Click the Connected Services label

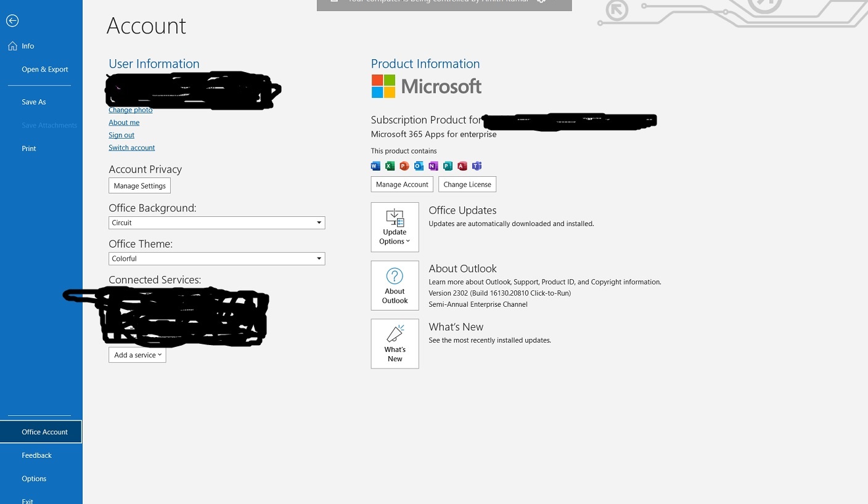pos(155,280)
